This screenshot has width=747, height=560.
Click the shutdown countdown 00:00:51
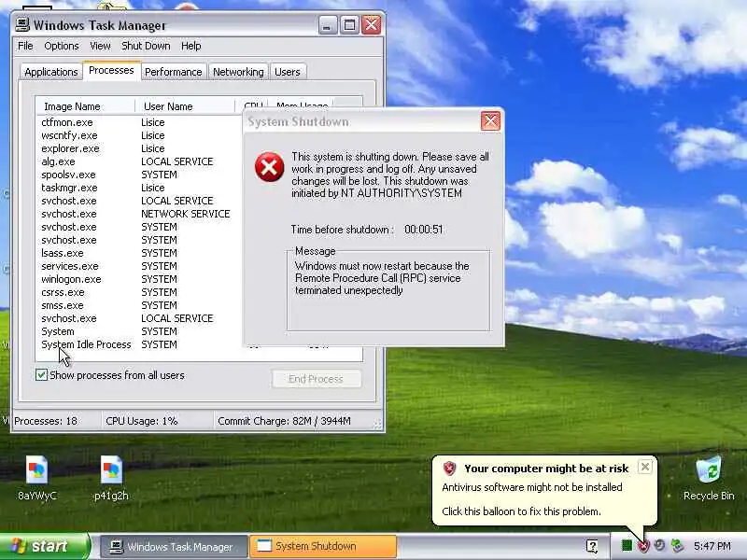(424, 230)
